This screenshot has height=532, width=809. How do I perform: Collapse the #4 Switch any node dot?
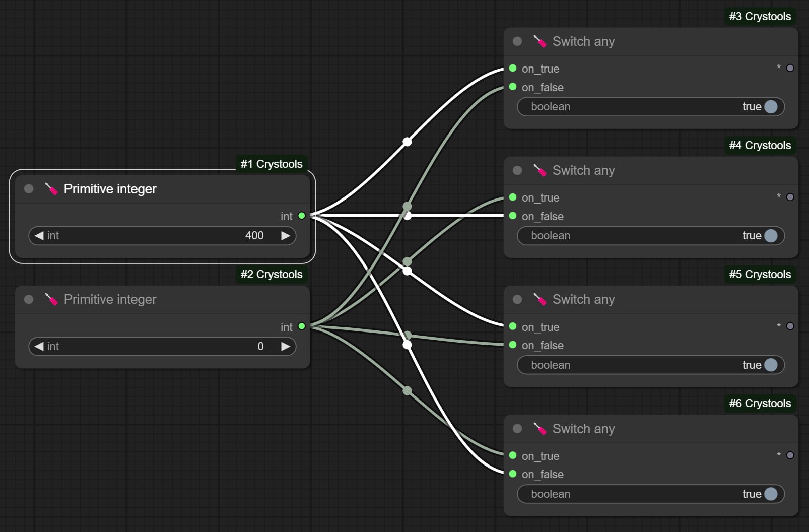click(517, 170)
